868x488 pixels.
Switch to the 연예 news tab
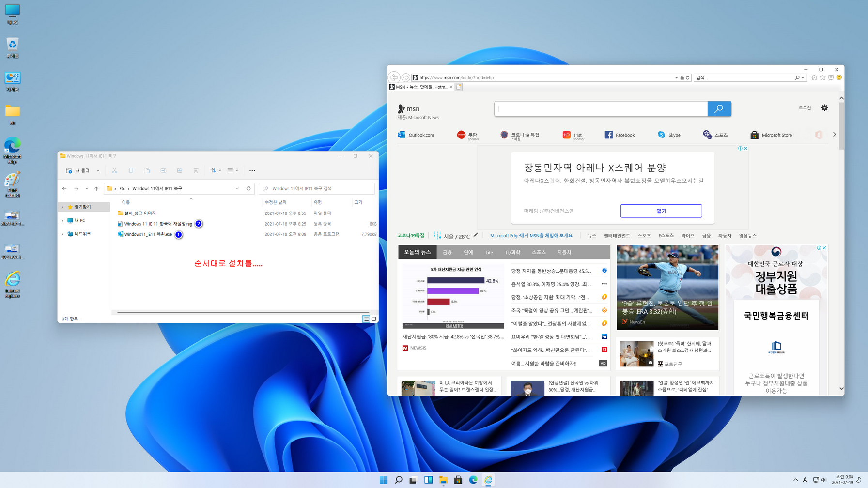pyautogui.click(x=468, y=252)
